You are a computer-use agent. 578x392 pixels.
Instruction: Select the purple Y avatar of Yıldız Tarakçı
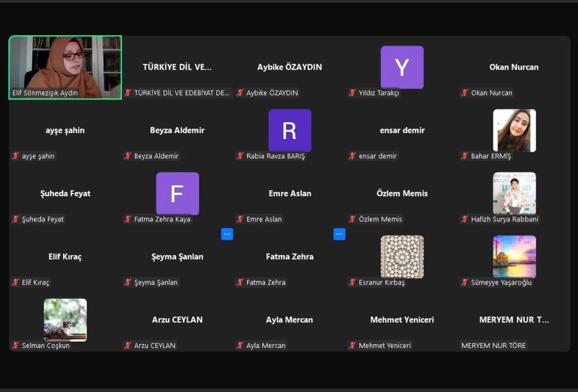(402, 67)
